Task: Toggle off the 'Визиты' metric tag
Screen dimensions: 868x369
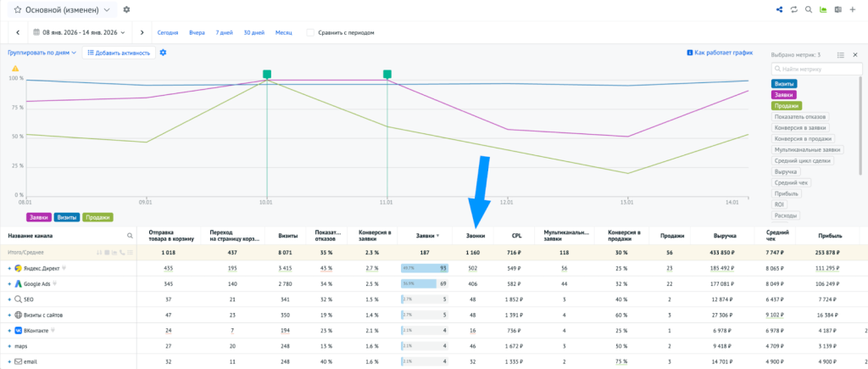Action: (x=784, y=83)
